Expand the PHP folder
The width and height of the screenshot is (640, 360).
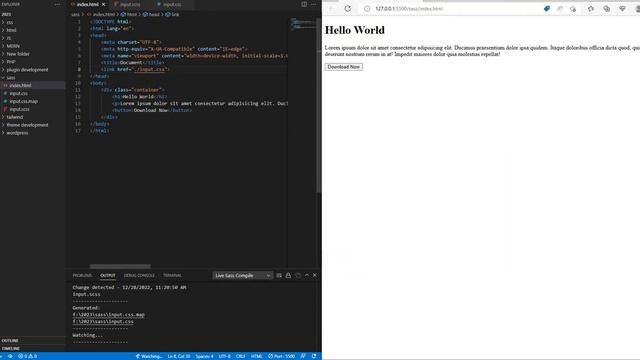click(x=33, y=62)
